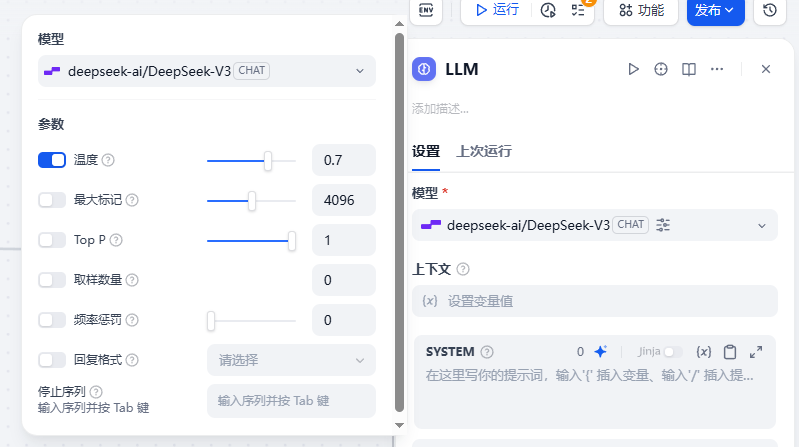
Task: Expand the SYSTEM prompt editor to fullscreen
Action: tap(756, 352)
